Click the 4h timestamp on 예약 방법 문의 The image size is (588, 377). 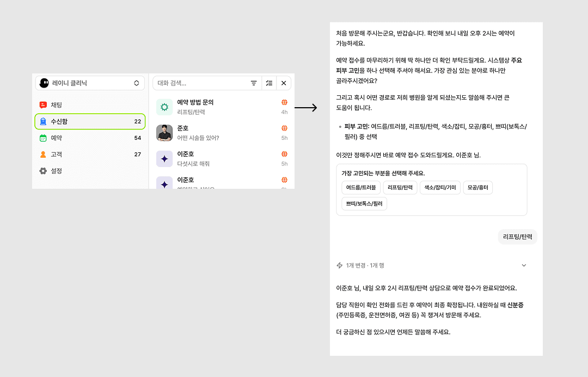pos(285,112)
